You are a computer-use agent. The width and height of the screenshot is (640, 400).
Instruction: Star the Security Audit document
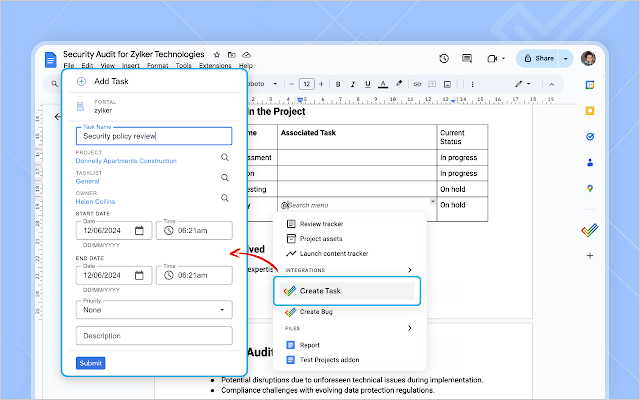click(217, 55)
